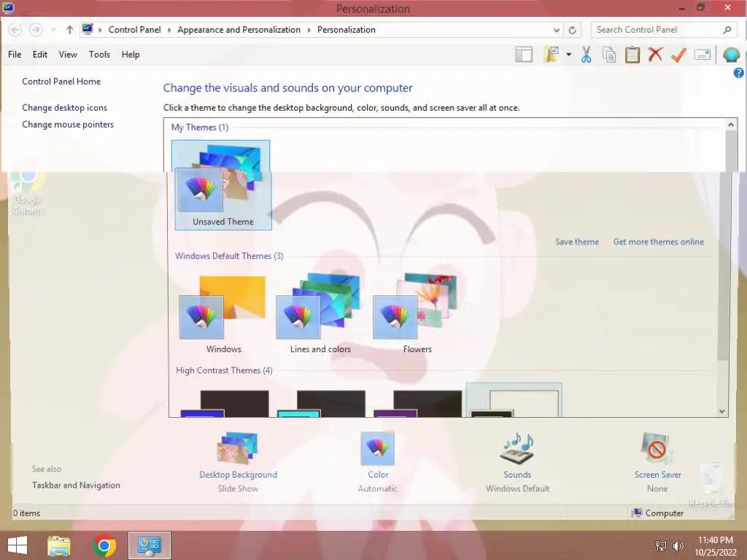Click the Save theme link
Screen dimensions: 747x560
577,241
